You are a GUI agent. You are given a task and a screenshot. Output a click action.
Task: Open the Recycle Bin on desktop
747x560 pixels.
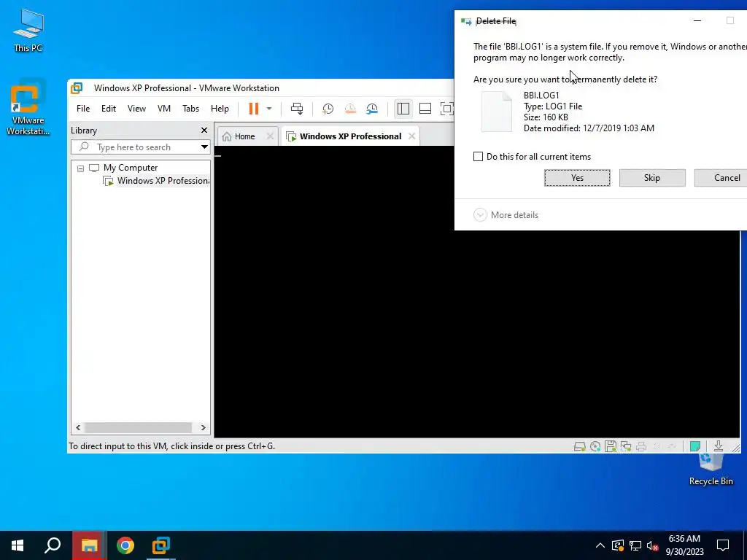(711, 469)
